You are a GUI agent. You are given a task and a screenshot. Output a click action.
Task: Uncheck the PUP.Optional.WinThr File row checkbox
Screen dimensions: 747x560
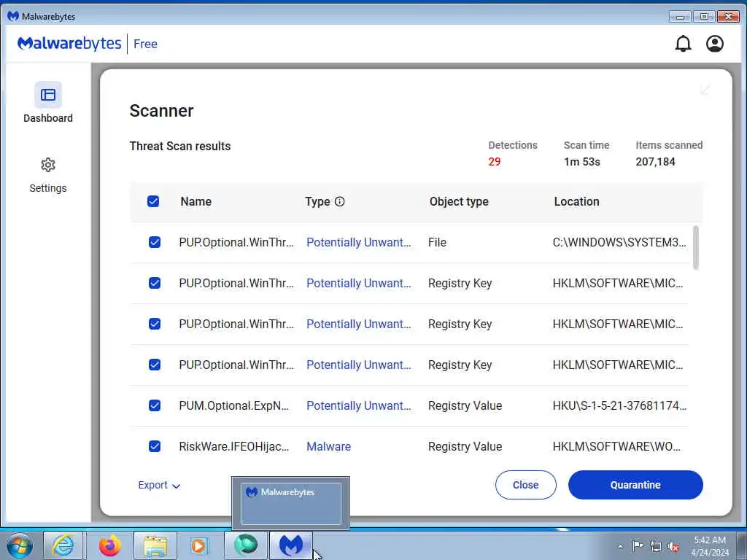155,242
